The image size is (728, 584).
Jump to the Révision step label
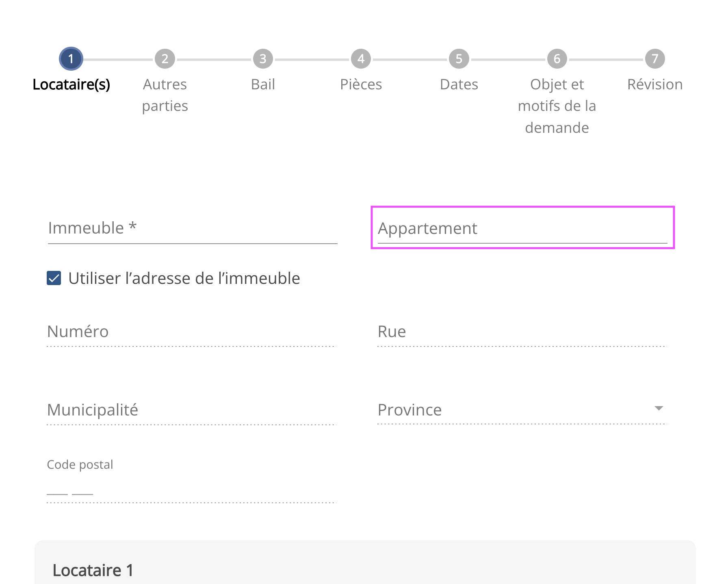pyautogui.click(x=655, y=84)
